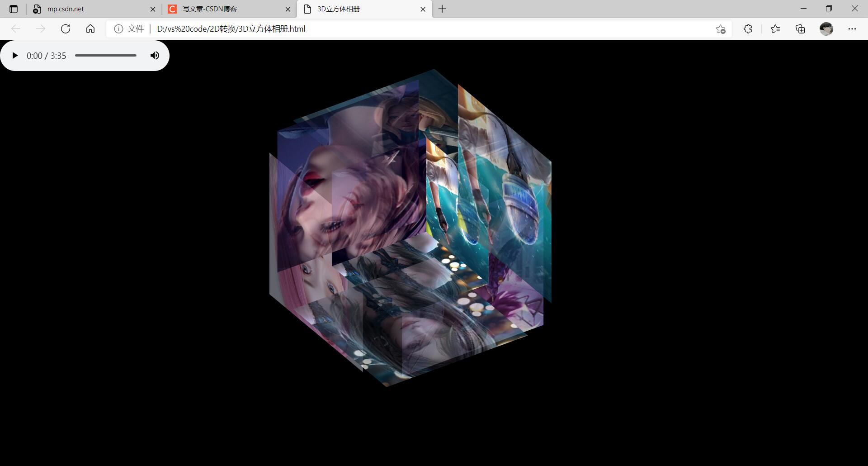Go to the browser home page
Viewport: 868px width, 466px height.
coord(90,29)
